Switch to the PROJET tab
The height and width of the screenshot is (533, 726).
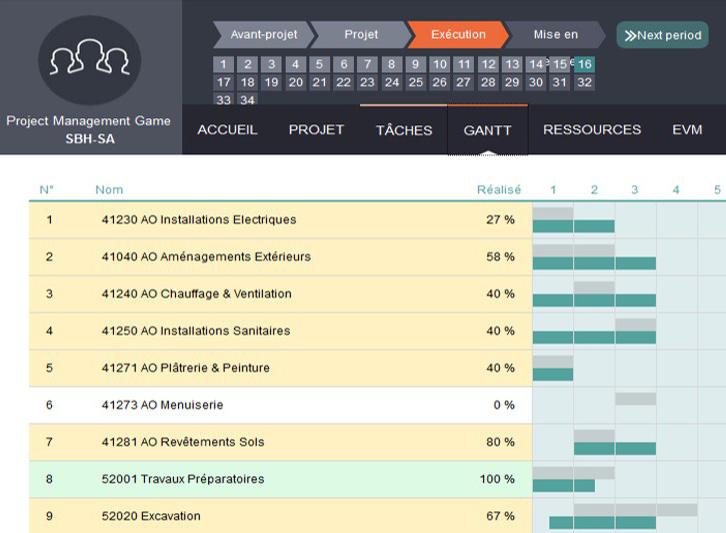click(x=316, y=130)
